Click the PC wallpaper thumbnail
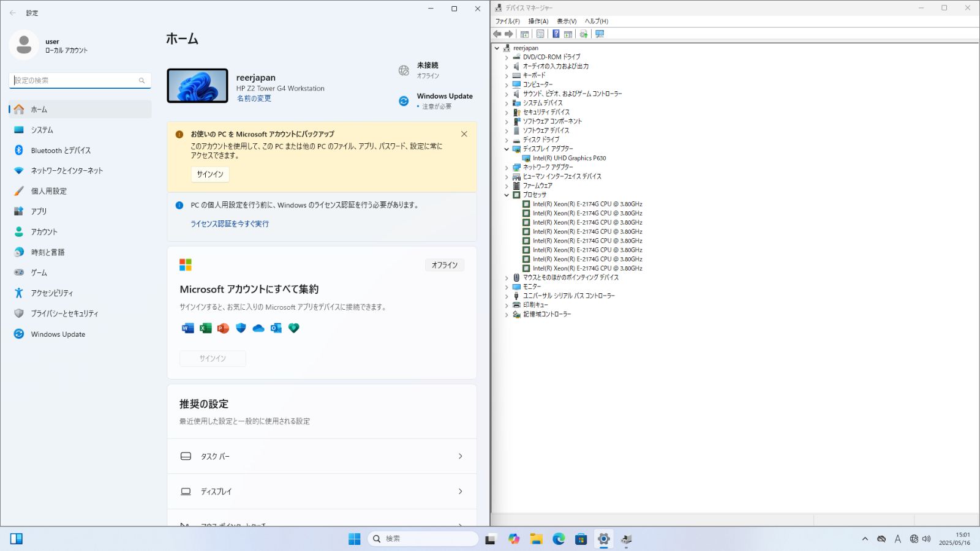 click(197, 86)
